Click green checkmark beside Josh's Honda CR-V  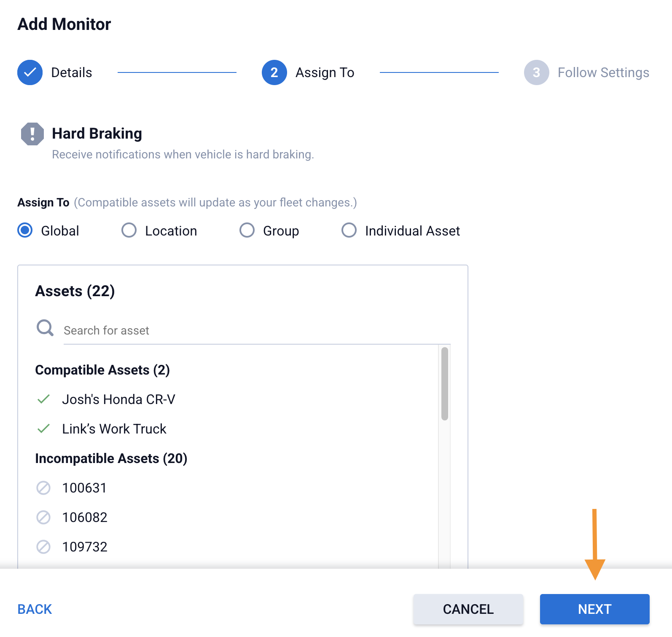coord(44,399)
